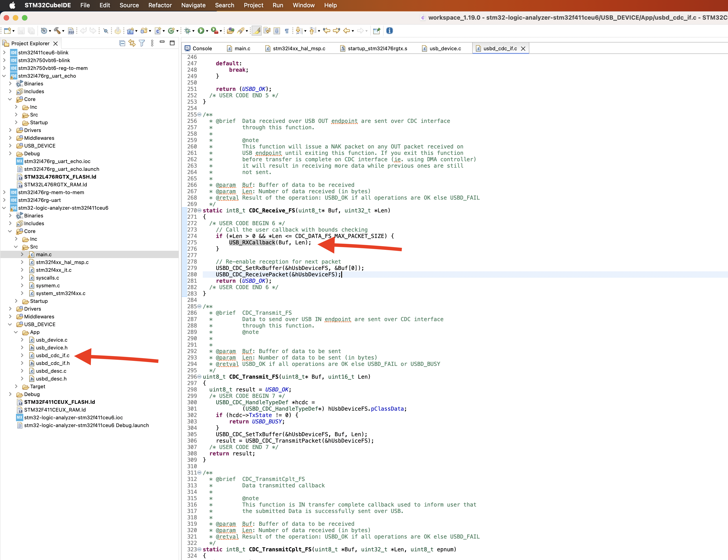Image resolution: width=728 pixels, height=560 pixels.
Task: Toggle Word Wrap toolbar icon
Action: click(267, 31)
